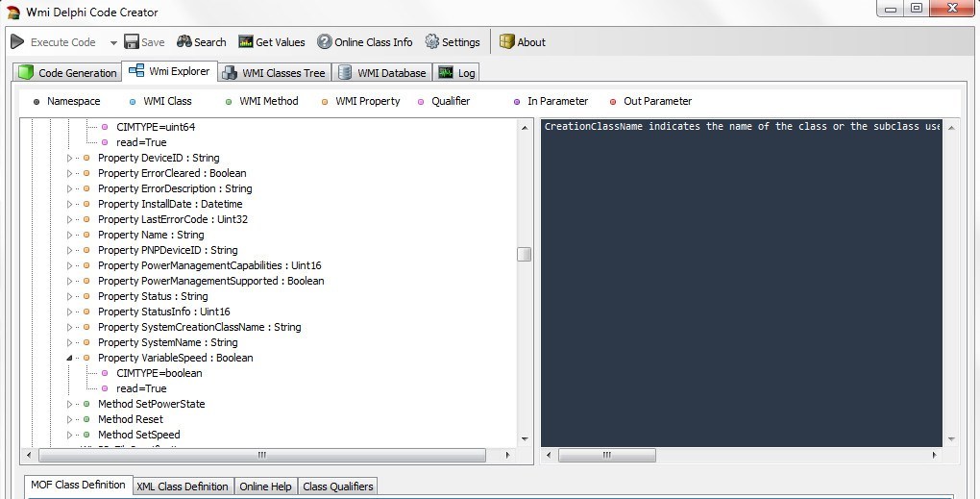Expand Property DeviceID node
This screenshot has height=499, width=980.
(69, 159)
